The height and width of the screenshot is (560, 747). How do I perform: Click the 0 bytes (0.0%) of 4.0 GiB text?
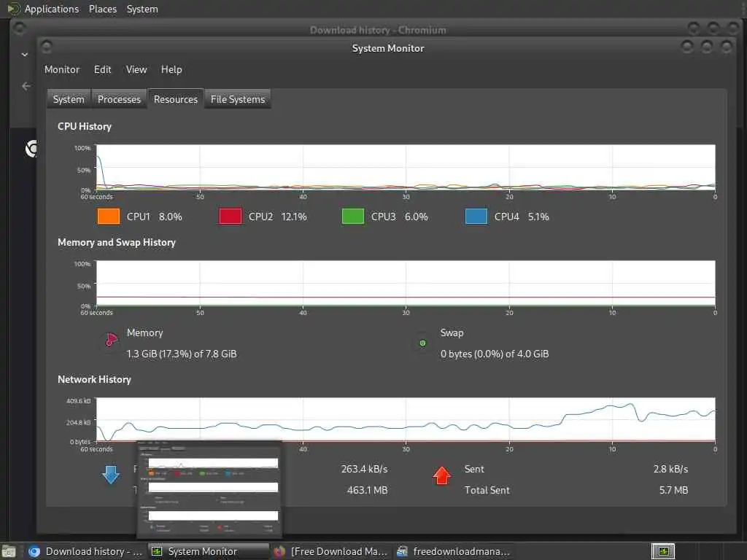click(x=495, y=354)
